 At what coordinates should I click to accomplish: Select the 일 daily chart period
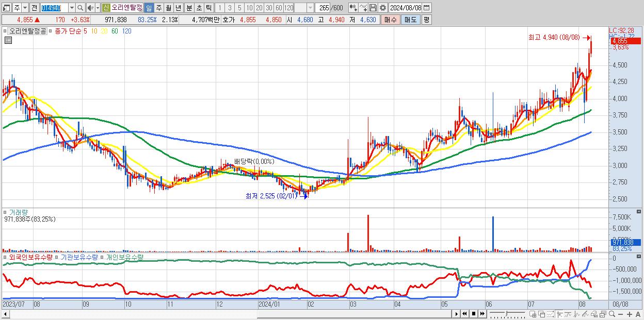[x=149, y=8]
